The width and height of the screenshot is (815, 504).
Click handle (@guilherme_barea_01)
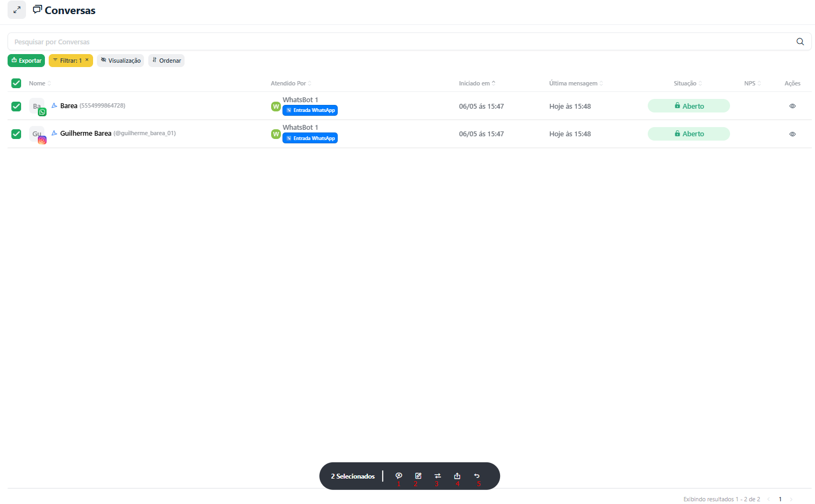pos(144,134)
